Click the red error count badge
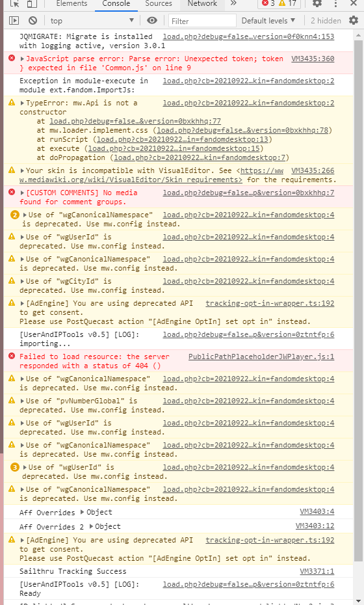 click(268, 3)
